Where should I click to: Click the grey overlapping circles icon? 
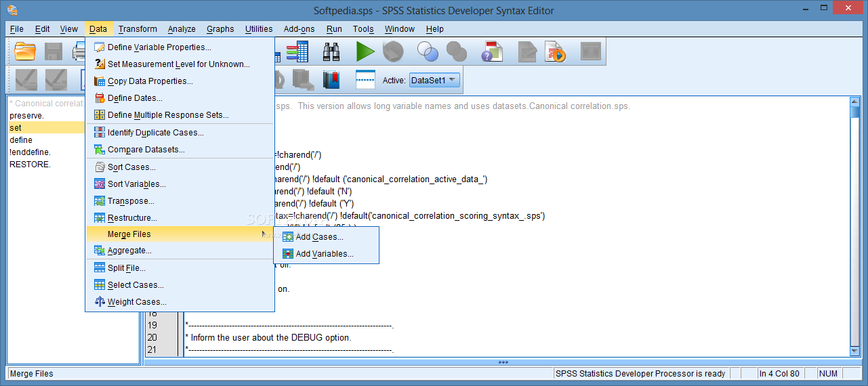457,51
